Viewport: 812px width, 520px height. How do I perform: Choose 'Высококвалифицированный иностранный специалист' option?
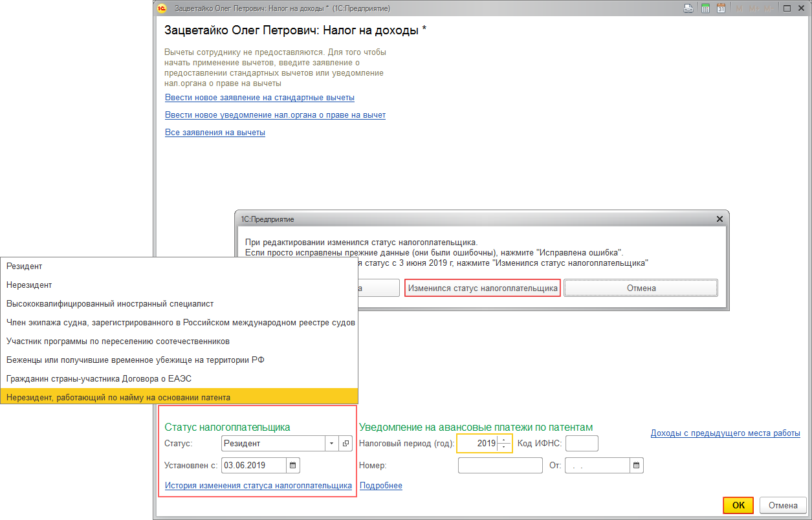(x=110, y=303)
